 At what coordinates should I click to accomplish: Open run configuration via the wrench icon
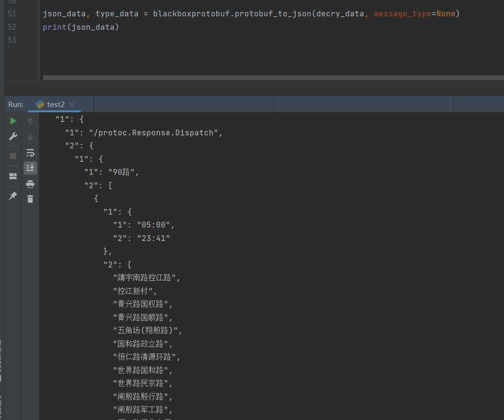[x=13, y=137]
